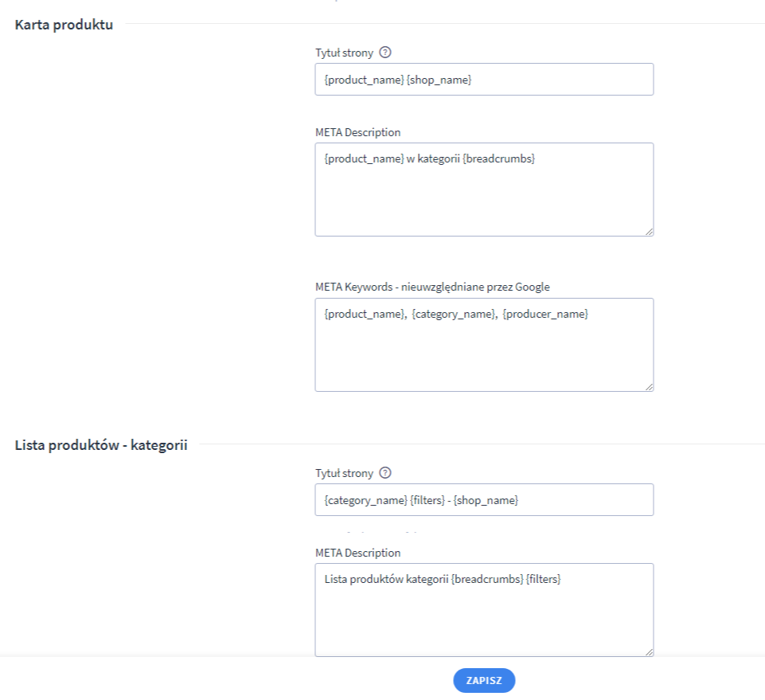Image resolution: width=765 pixels, height=700 pixels.
Task: Click the META Description label under Karta produktu
Action: point(357,132)
